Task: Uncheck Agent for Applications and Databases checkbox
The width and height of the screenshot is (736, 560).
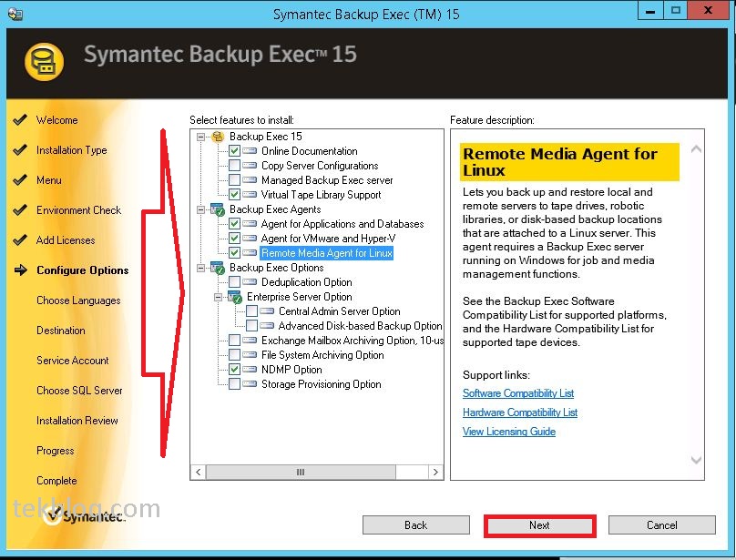Action: click(234, 224)
